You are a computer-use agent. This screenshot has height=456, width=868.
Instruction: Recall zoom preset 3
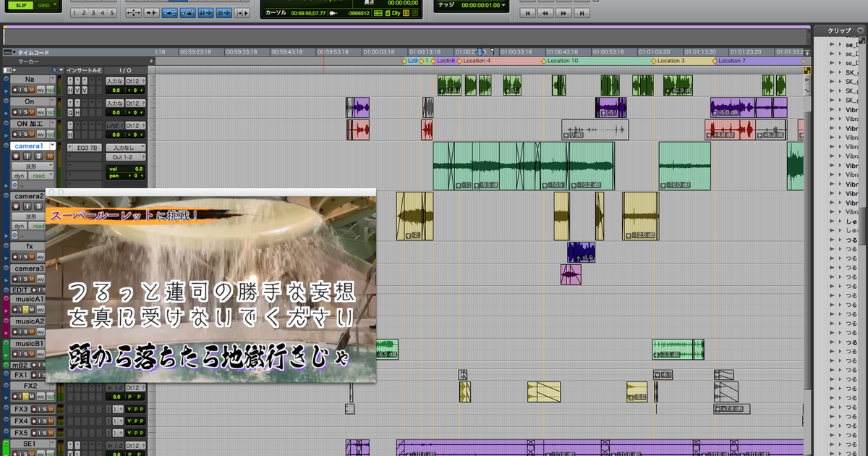tap(94, 13)
